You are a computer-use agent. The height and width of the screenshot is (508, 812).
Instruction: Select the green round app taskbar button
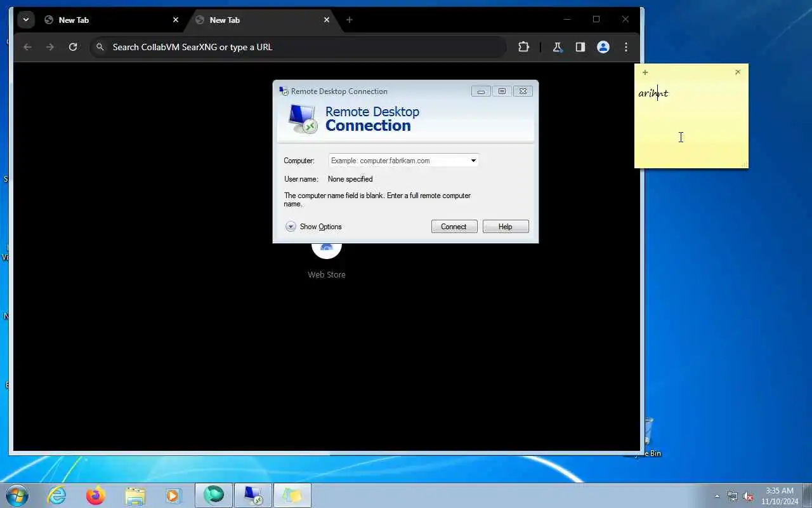pyautogui.click(x=214, y=495)
